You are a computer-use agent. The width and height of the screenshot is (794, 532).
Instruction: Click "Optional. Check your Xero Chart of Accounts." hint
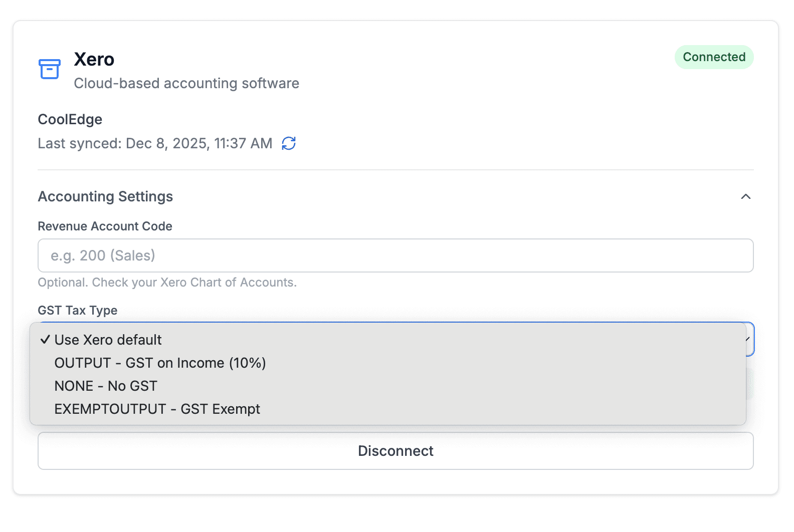(167, 283)
